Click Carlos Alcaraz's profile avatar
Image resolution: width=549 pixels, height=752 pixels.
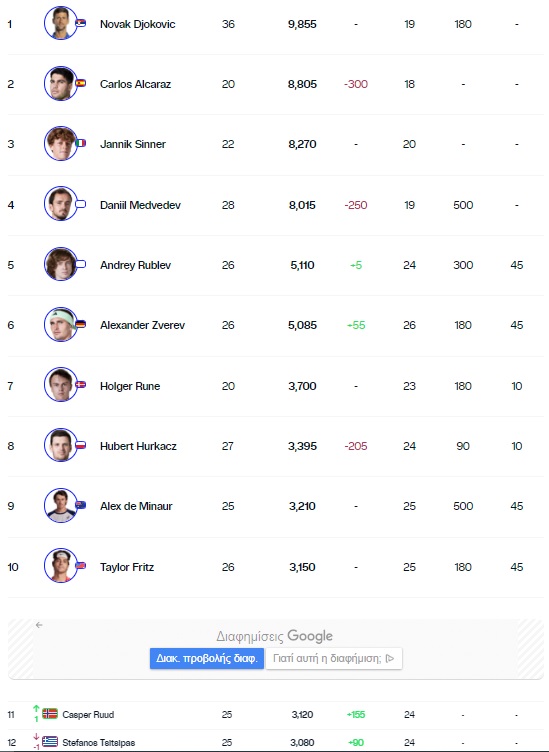coord(60,83)
